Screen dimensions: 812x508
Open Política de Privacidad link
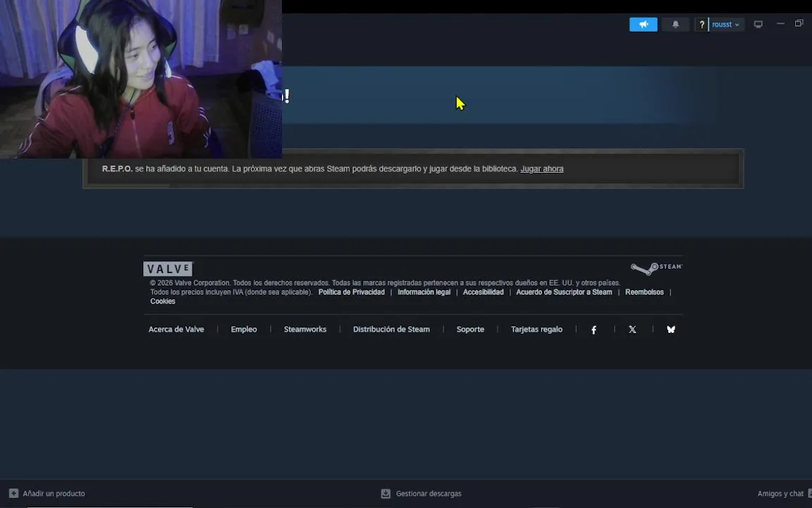click(351, 292)
